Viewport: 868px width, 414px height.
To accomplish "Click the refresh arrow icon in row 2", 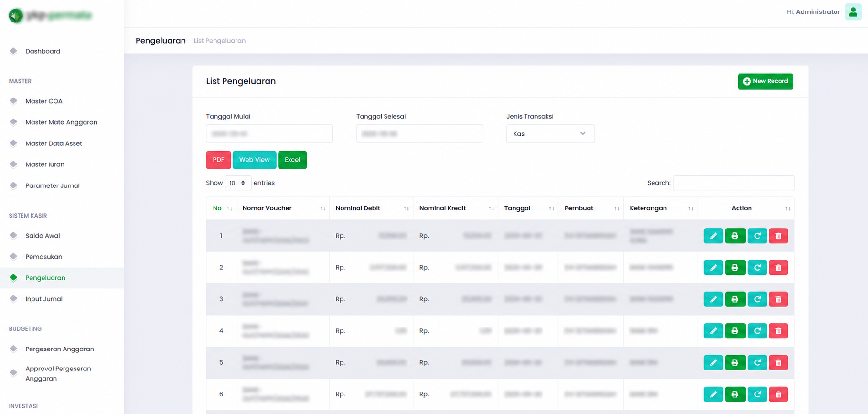I will tap(757, 267).
